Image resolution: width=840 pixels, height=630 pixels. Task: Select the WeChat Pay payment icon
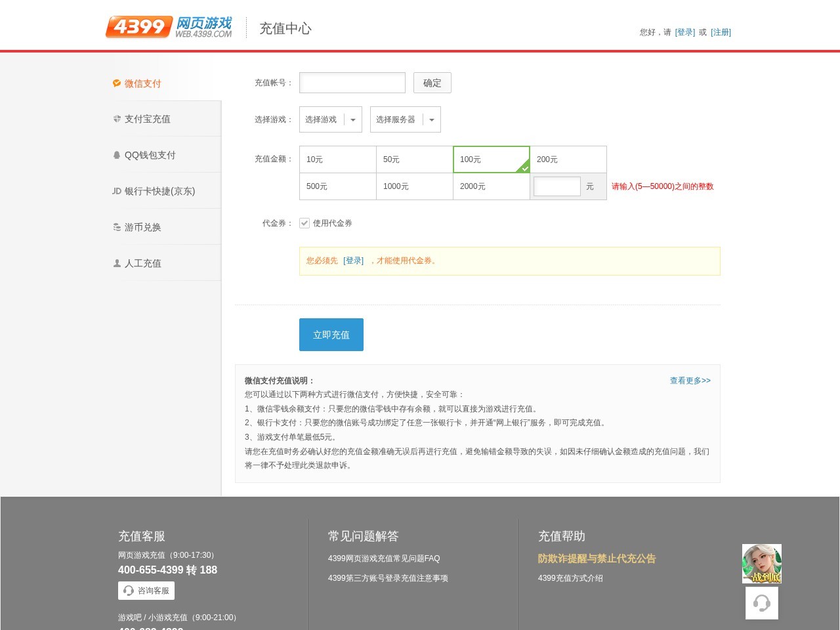click(x=115, y=83)
